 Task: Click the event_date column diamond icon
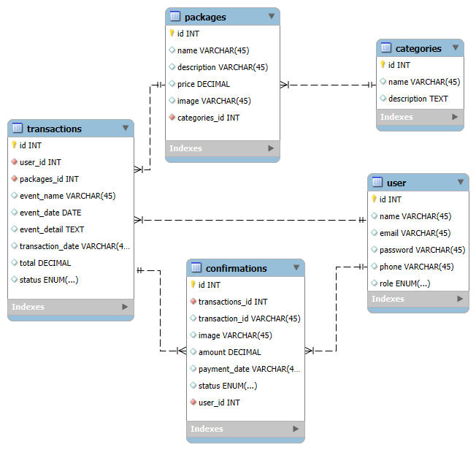pyautogui.click(x=15, y=212)
